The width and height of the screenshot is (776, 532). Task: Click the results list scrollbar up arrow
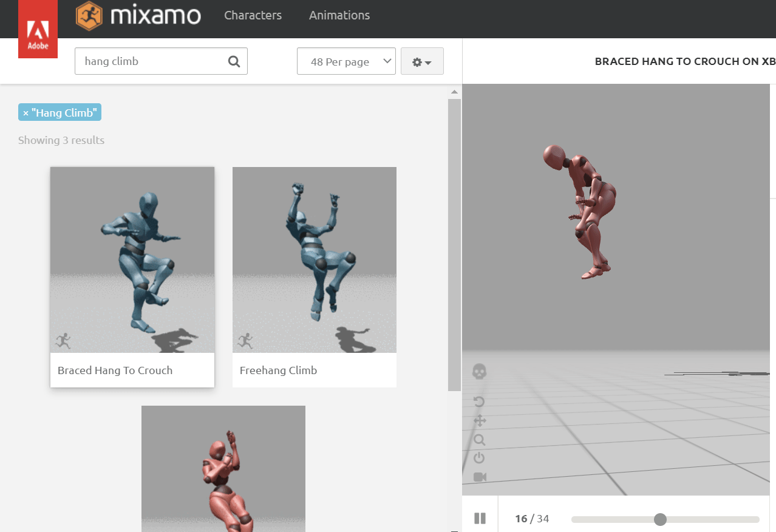pos(454,92)
